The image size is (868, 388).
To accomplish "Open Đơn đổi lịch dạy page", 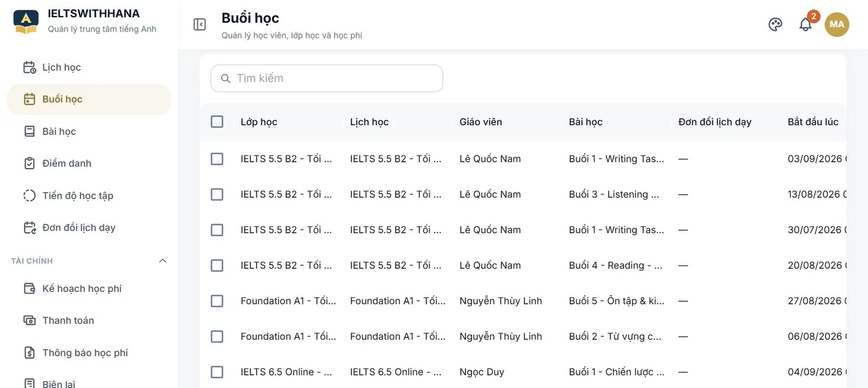I will tap(89, 227).
